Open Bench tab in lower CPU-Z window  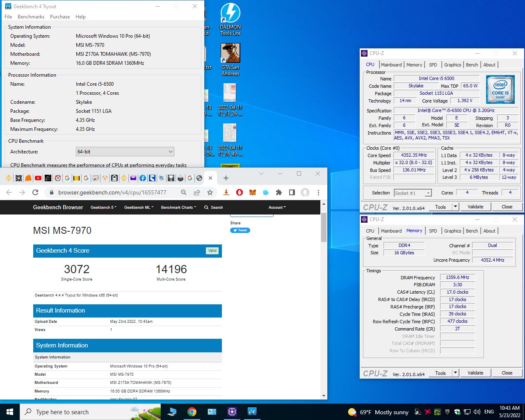tap(472, 231)
